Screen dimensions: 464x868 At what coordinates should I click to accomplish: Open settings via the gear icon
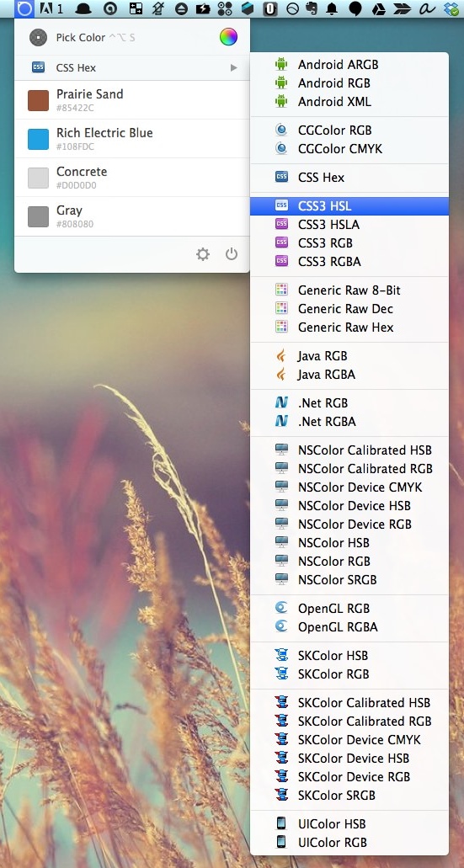pyautogui.click(x=203, y=254)
